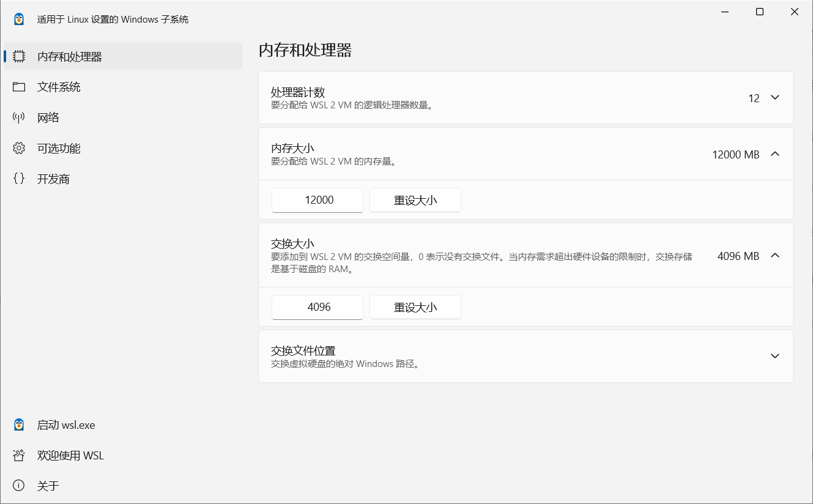Image resolution: width=813 pixels, height=504 pixels.
Task: Click the chip icon for 内存和处理器
Action: pyautogui.click(x=19, y=56)
